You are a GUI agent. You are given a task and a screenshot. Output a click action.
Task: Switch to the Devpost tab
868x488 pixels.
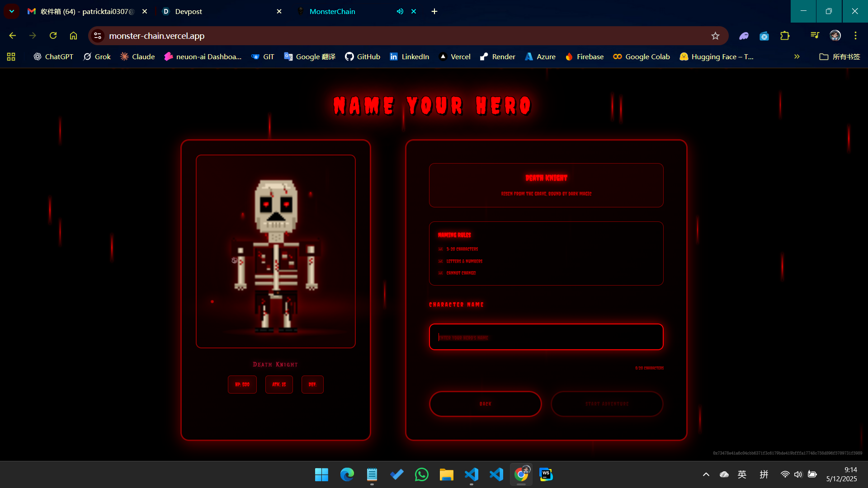(189, 11)
